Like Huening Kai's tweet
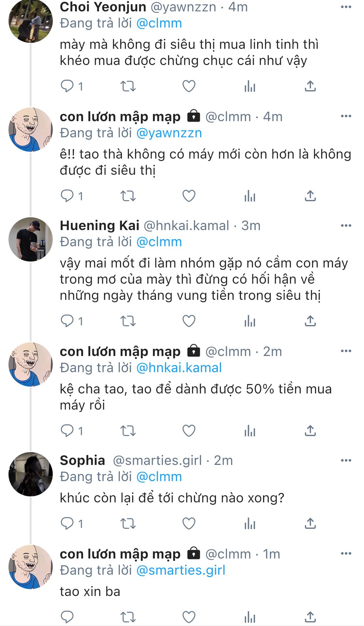 click(189, 321)
